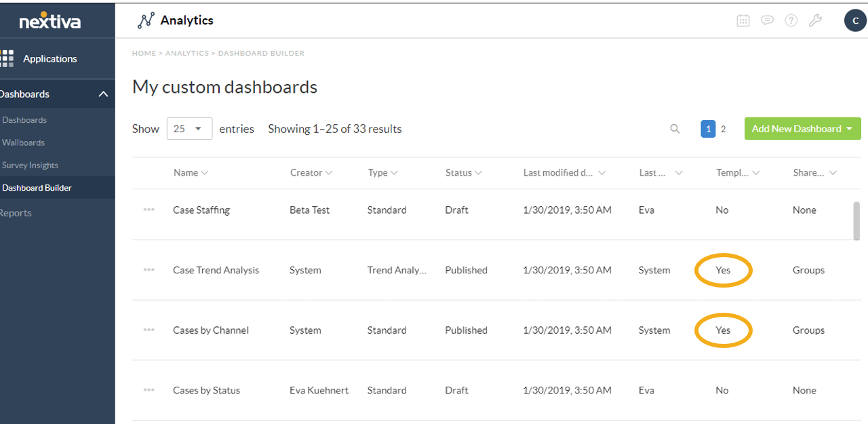This screenshot has width=868, height=424.
Task: Open the Applications grid icon
Action: coord(7,58)
